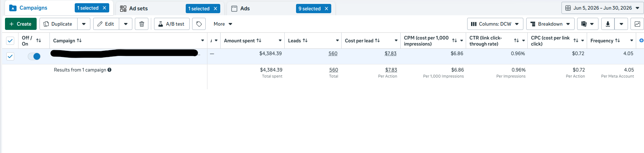Open the Campaign column dropdown arrow
Screen dimensions: 644x153
coord(202,41)
